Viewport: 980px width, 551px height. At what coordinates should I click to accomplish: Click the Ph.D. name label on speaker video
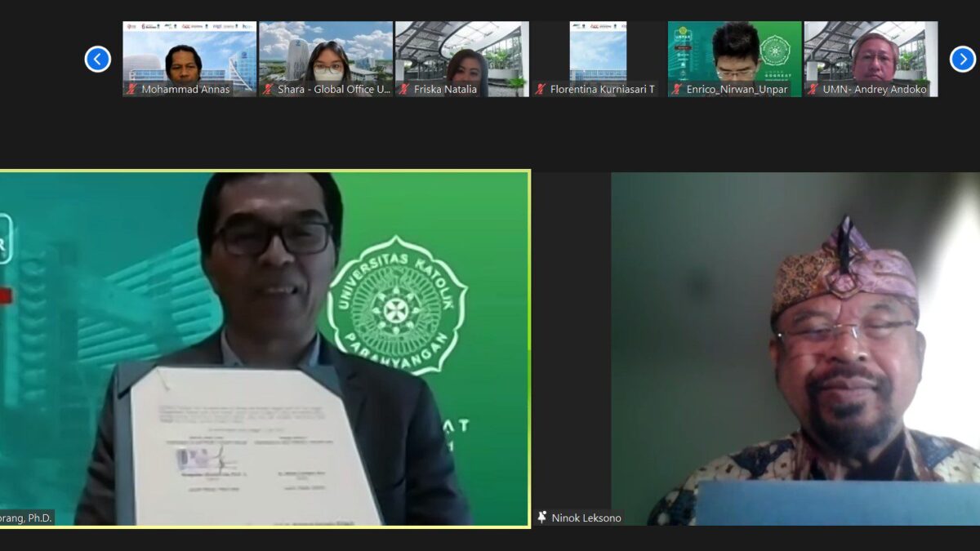click(x=26, y=518)
